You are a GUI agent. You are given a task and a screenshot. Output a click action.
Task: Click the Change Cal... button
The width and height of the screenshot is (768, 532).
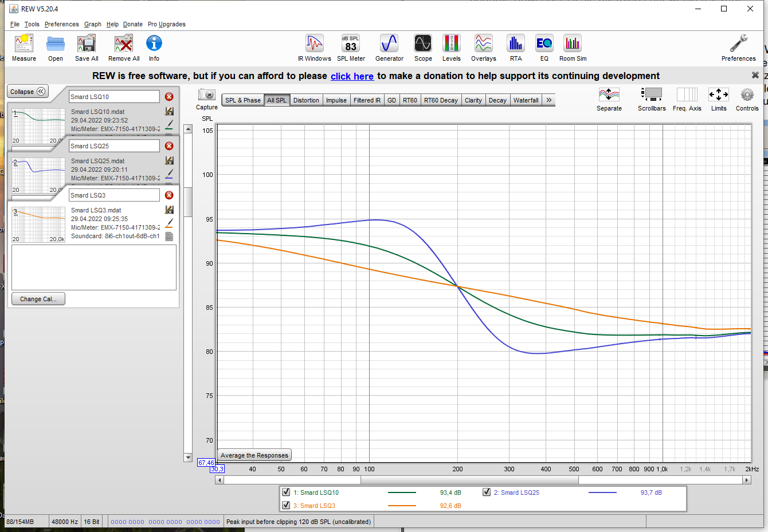[38, 299]
